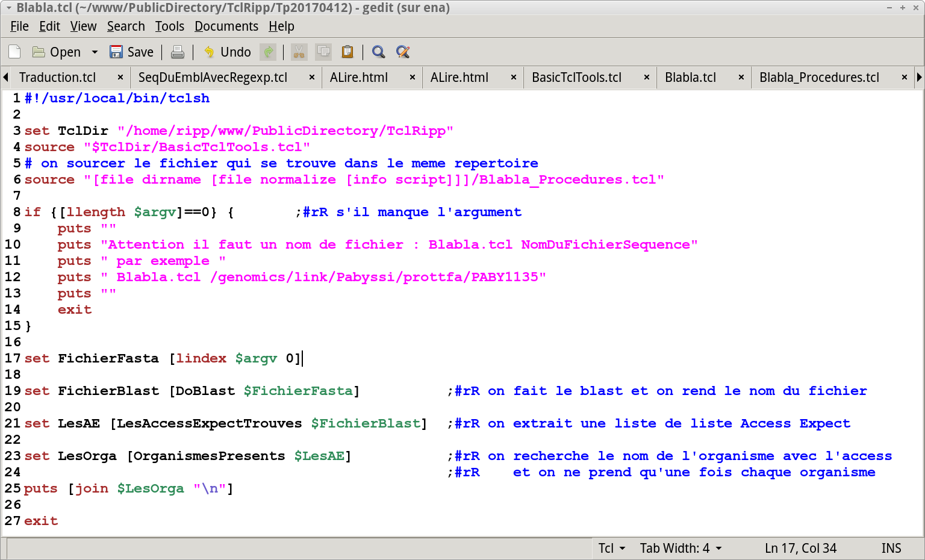Switch to the BasicTclTools.tcl tab
This screenshot has width=925, height=560.
tap(576, 78)
